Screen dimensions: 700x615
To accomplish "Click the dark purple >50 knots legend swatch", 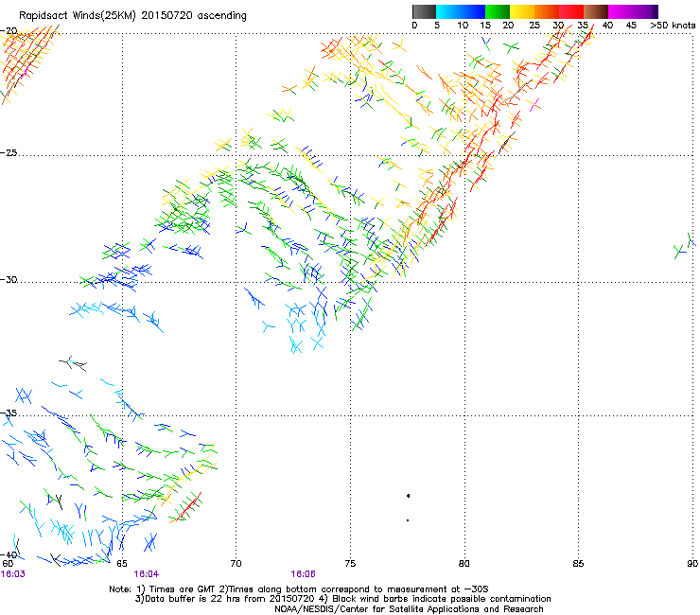I will coord(656,11).
